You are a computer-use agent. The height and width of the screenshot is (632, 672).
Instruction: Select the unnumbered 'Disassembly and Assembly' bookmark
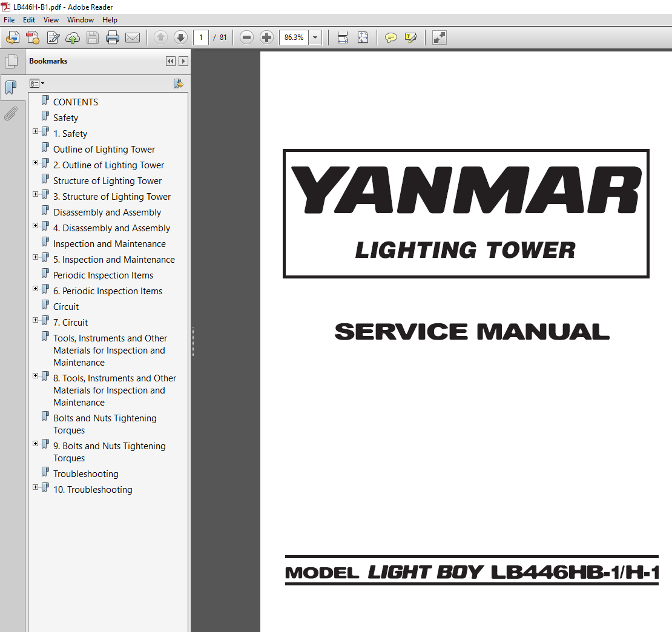(107, 212)
